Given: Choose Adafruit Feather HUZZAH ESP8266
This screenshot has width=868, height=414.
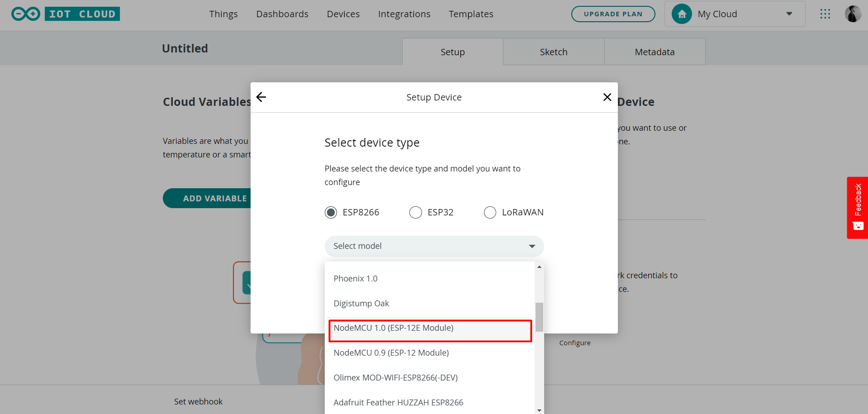Looking at the screenshot, I should point(430,403).
